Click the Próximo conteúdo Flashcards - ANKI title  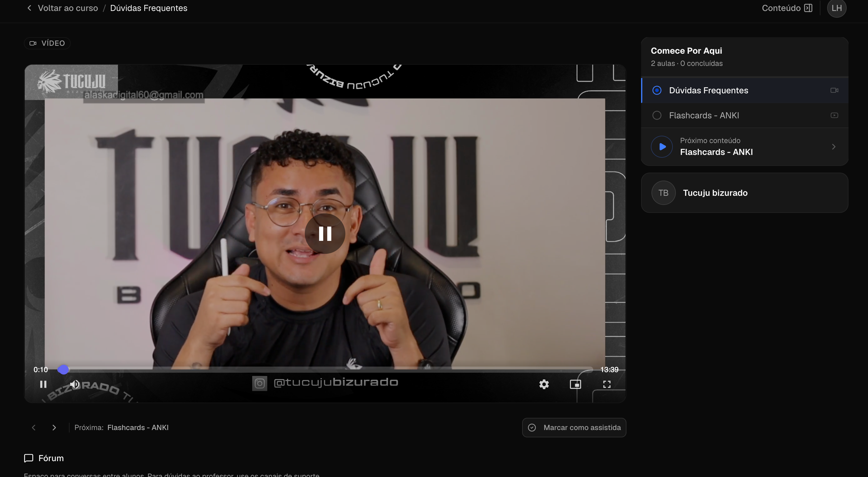tap(716, 152)
